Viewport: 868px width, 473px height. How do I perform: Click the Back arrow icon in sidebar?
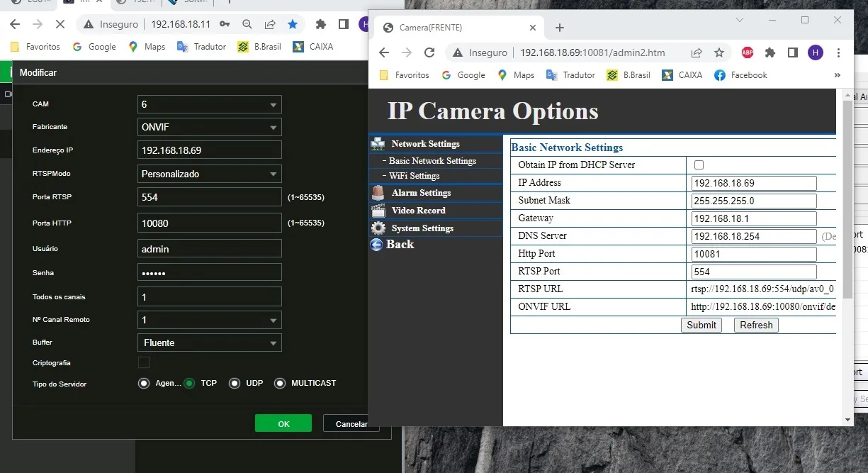(x=377, y=245)
